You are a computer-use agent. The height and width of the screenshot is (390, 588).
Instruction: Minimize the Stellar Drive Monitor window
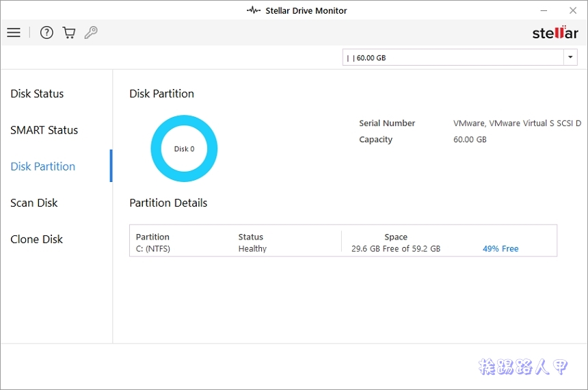[544, 10]
